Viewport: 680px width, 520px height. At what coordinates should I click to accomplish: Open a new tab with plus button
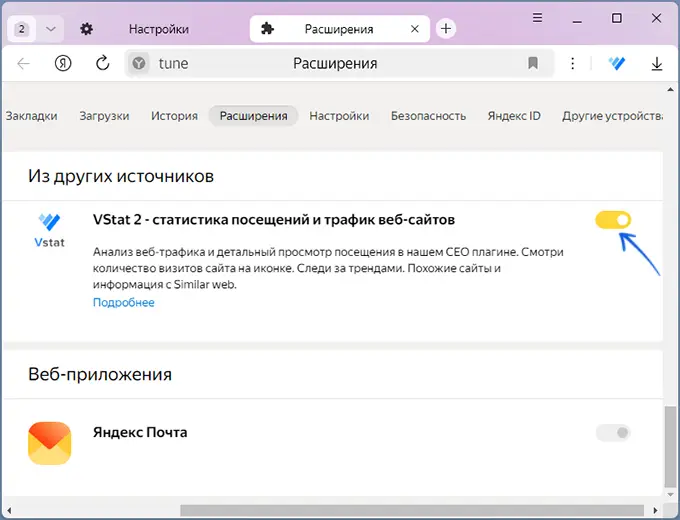pos(445,29)
